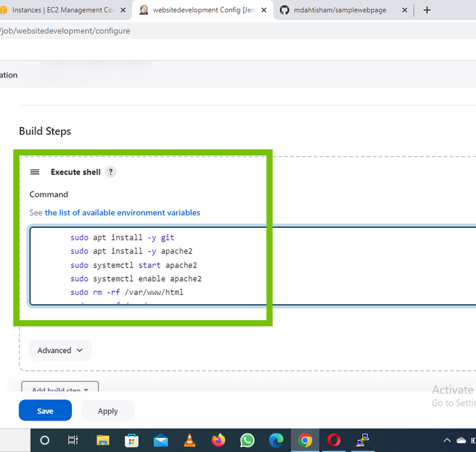This screenshot has width=476, height=452.
Task: Click the AWS favicon on the EC2 tab
Action: [4, 10]
